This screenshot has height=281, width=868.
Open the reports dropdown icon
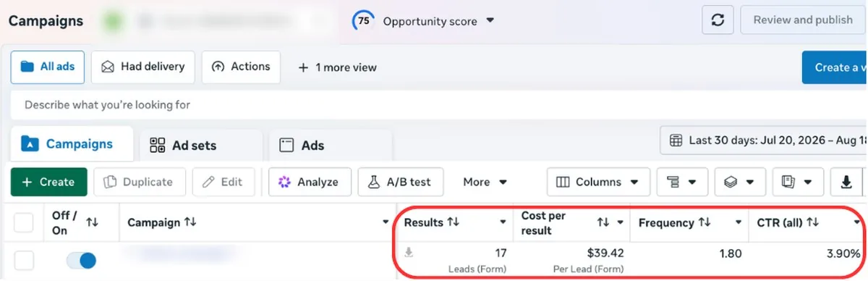798,182
